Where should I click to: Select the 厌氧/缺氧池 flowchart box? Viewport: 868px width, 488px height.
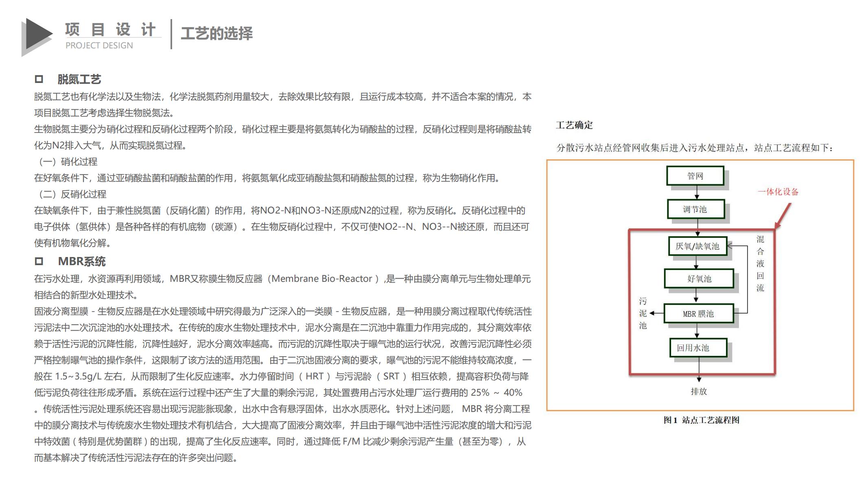[698, 246]
